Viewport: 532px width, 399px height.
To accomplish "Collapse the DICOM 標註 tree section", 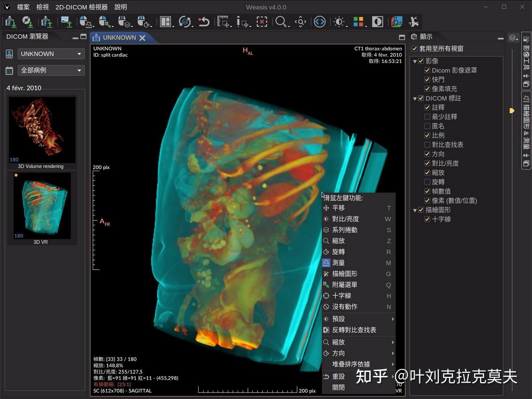I will [415, 98].
